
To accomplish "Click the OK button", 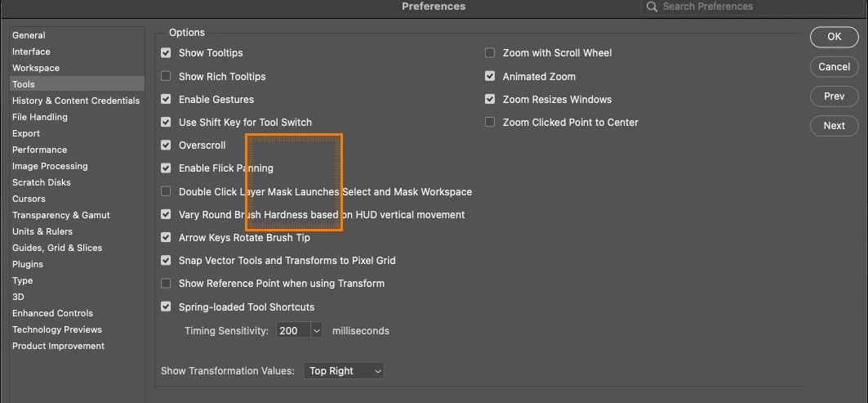I will [834, 37].
